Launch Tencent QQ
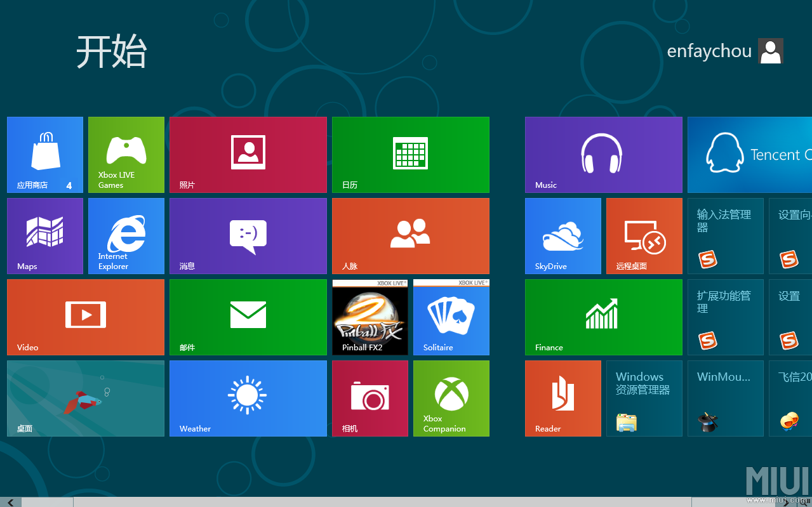The image size is (812, 507). point(749,154)
